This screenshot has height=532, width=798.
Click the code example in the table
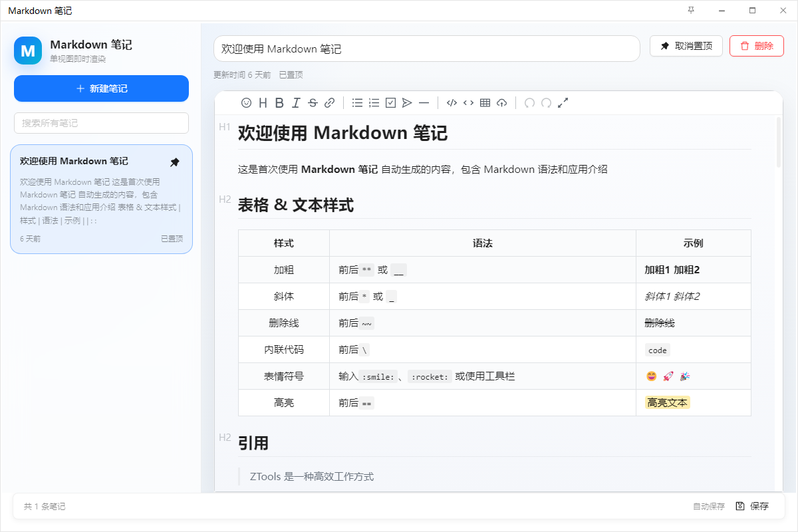click(x=657, y=350)
